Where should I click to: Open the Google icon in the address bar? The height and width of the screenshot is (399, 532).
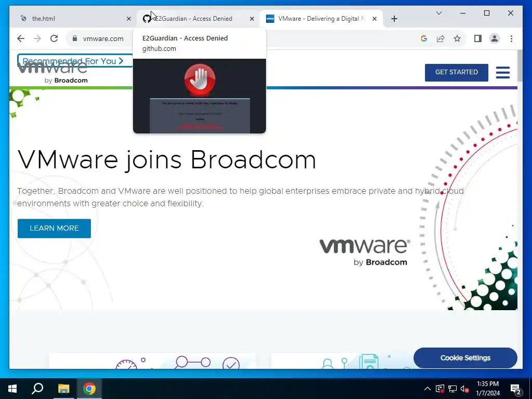tap(424, 38)
